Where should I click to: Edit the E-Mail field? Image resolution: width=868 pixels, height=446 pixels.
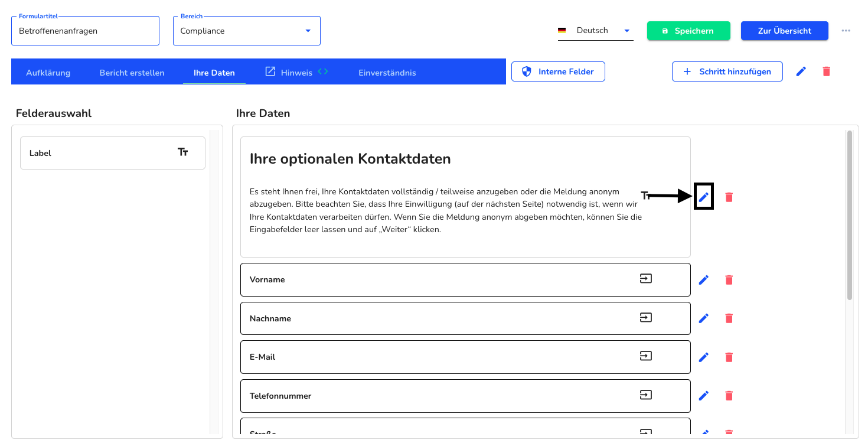click(x=703, y=357)
